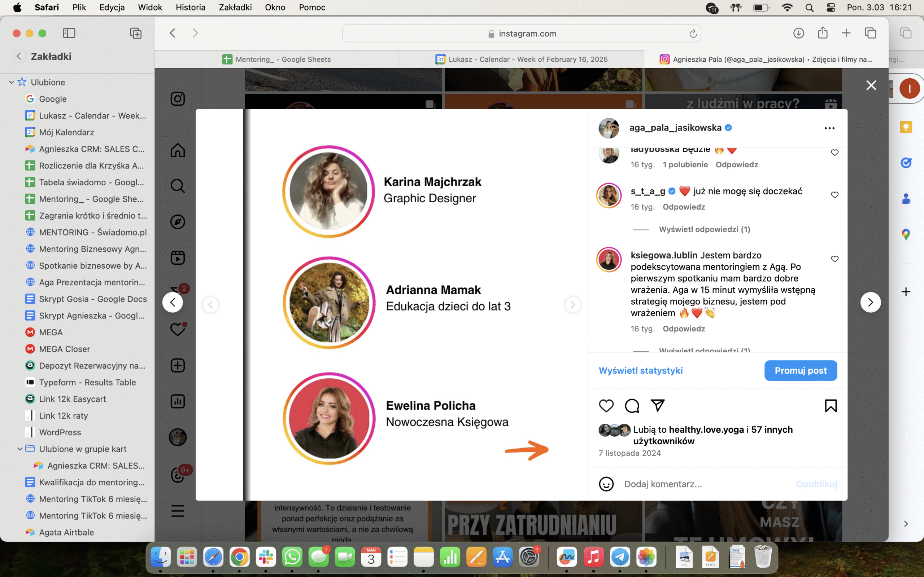Like the s_t_a_g comment heart
Image resolution: width=924 pixels, height=577 pixels.
834,195
